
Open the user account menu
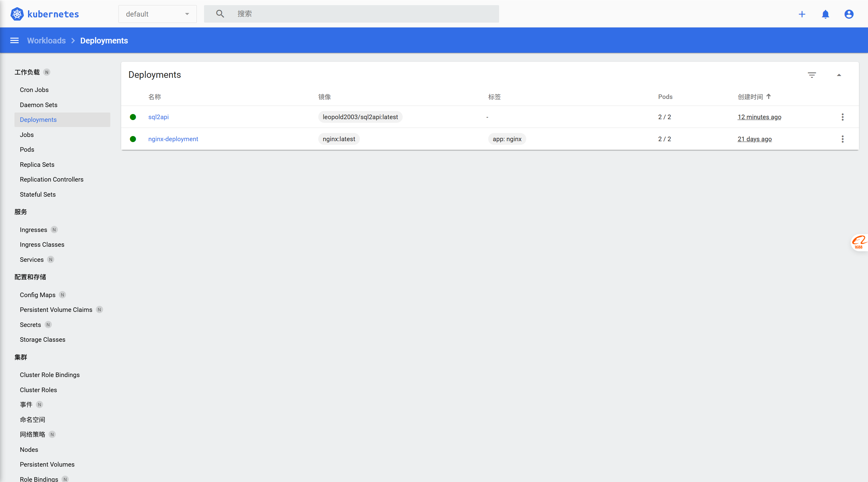(x=849, y=14)
